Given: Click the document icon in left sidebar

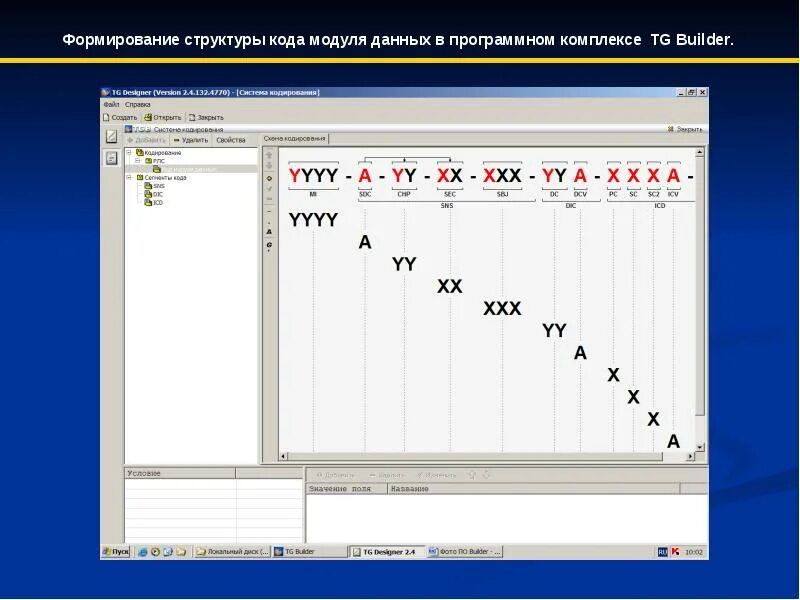Looking at the screenshot, I should point(111,158).
